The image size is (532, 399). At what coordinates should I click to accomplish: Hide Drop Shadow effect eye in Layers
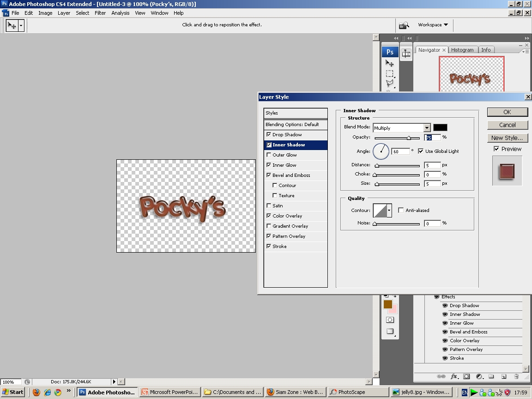tap(445, 305)
